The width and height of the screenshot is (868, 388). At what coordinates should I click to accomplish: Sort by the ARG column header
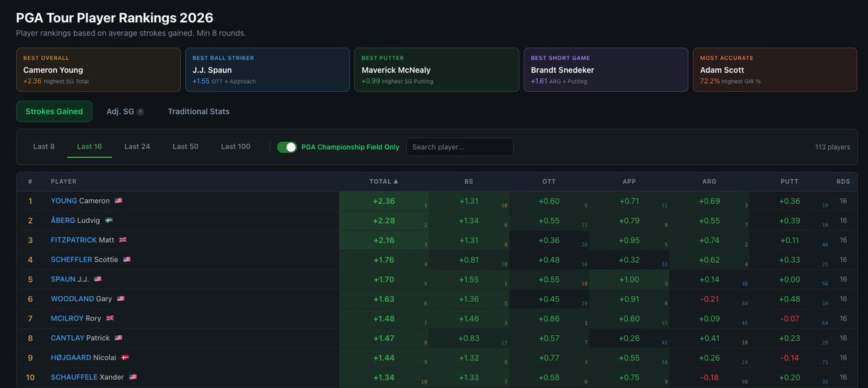[x=709, y=182]
